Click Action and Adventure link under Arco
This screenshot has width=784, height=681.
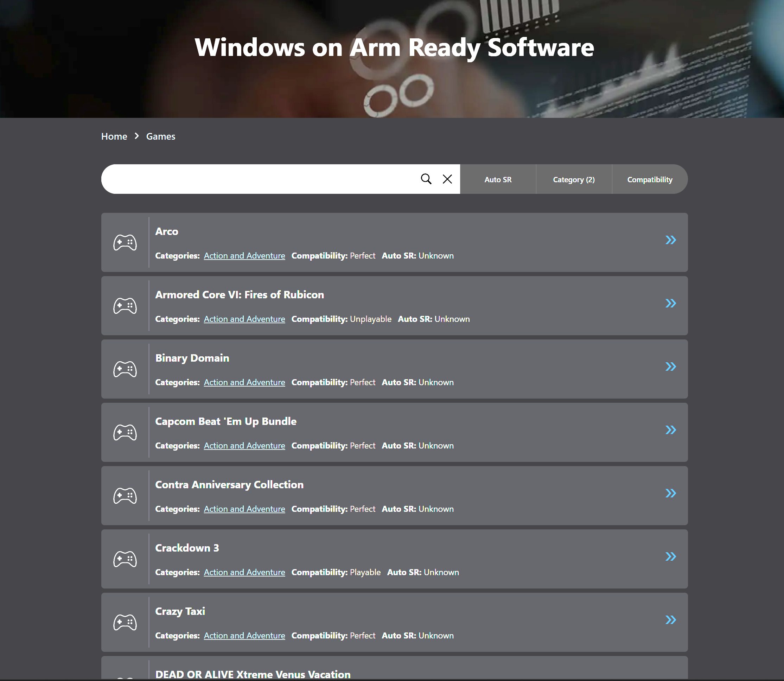point(244,256)
